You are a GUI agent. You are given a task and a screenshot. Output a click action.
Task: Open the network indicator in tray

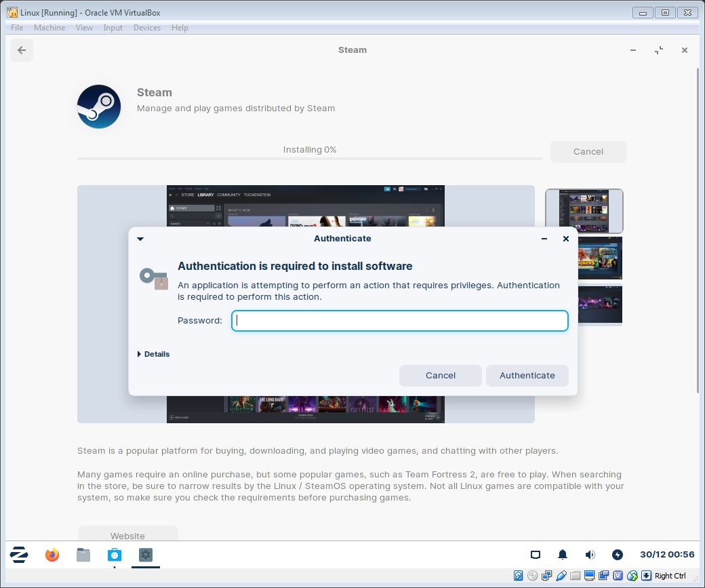click(x=535, y=554)
